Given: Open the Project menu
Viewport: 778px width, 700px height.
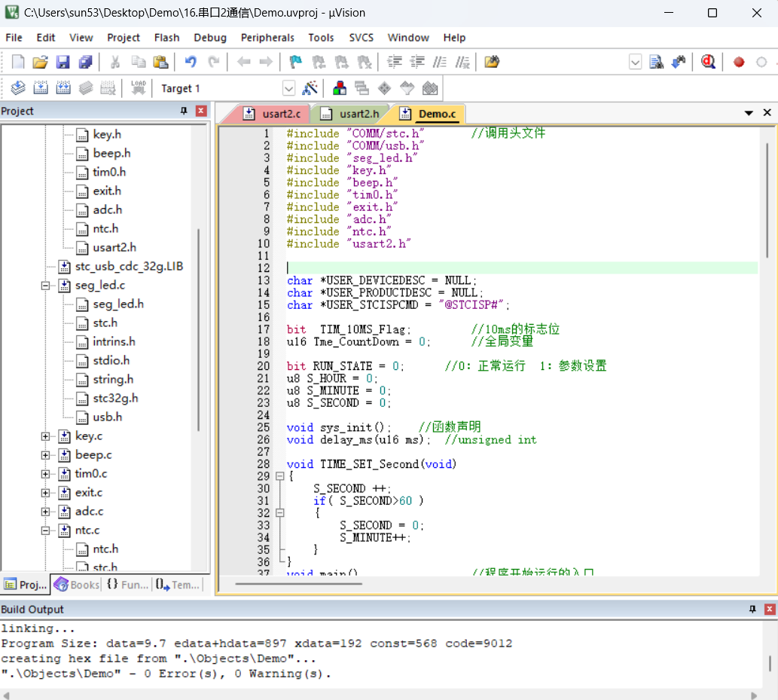Looking at the screenshot, I should pyautogui.click(x=124, y=38).
